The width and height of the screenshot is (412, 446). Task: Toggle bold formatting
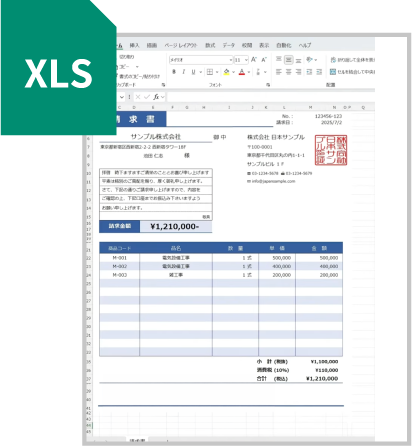coord(174,72)
